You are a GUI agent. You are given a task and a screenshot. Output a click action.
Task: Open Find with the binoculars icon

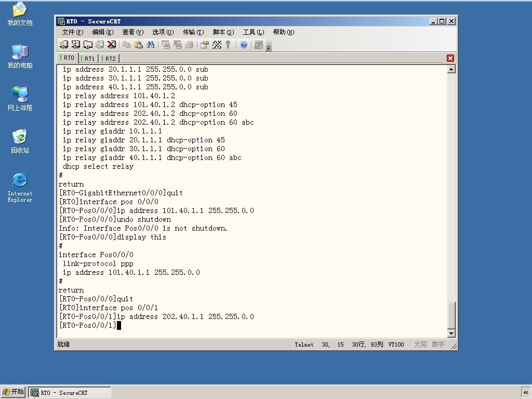(x=150, y=45)
